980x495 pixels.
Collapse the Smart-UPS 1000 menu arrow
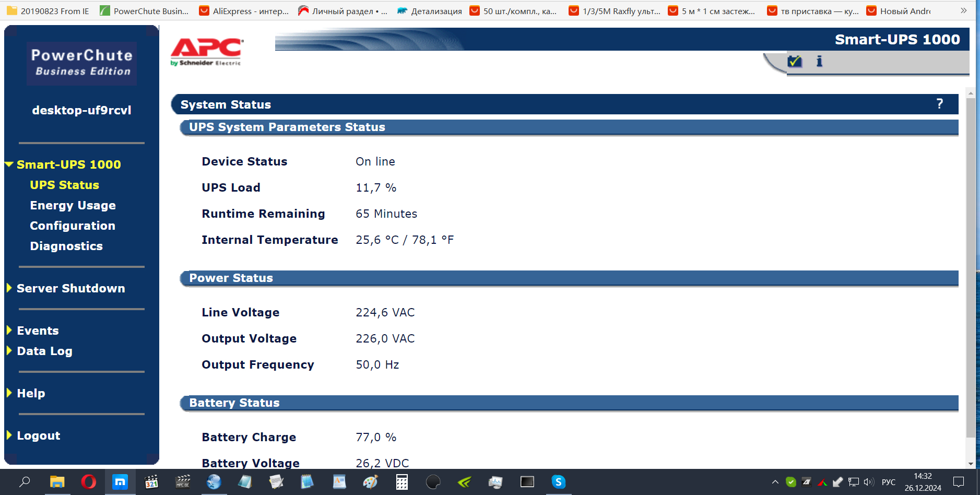(x=9, y=164)
